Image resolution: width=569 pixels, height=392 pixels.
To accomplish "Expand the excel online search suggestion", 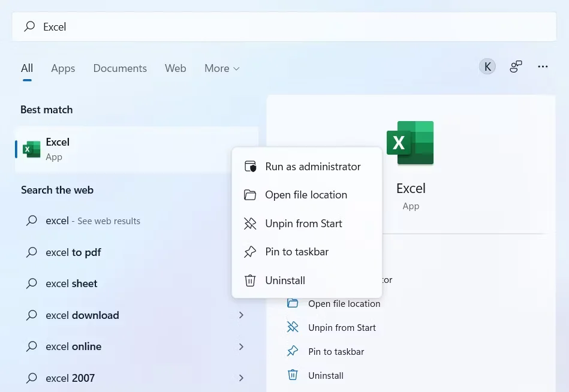I will tap(241, 346).
